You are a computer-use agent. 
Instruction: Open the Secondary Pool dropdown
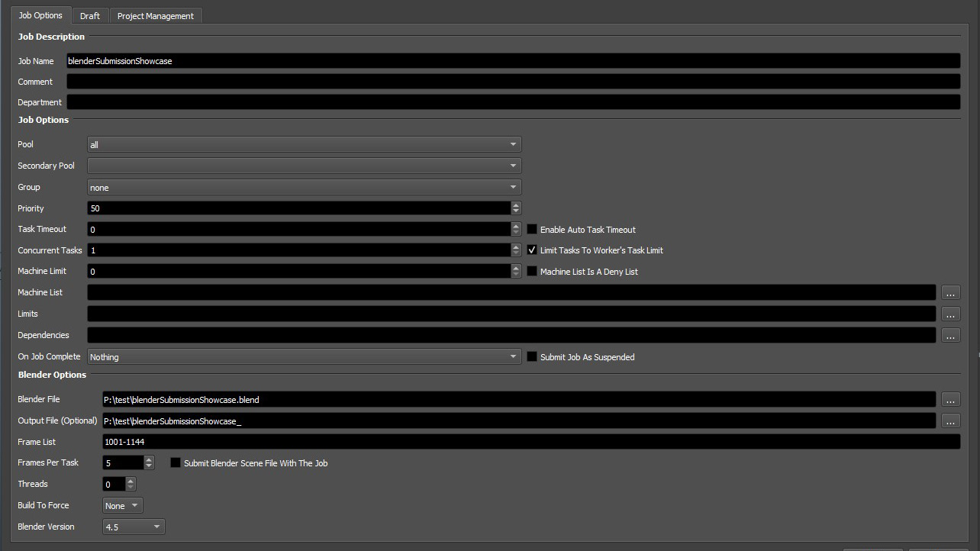(x=305, y=166)
